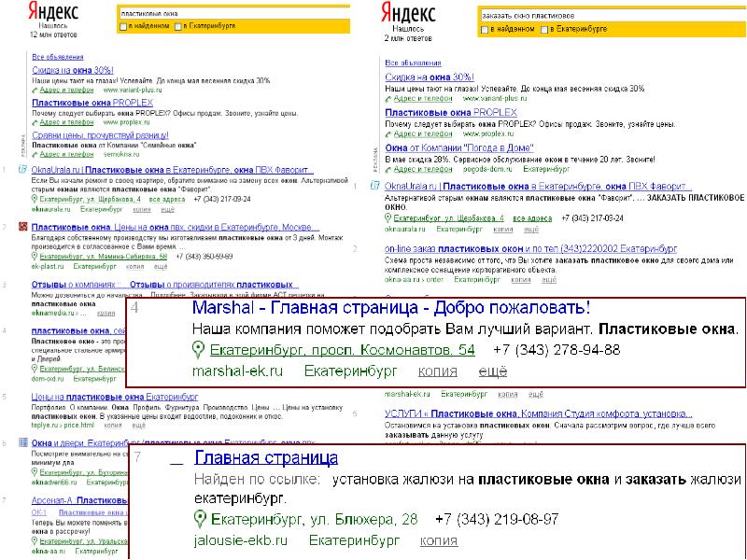Image resolution: width=747 pixels, height=560 pixels.
Task: Select phone number '+7 (343) 219-08-97'
Action: [x=497, y=519]
